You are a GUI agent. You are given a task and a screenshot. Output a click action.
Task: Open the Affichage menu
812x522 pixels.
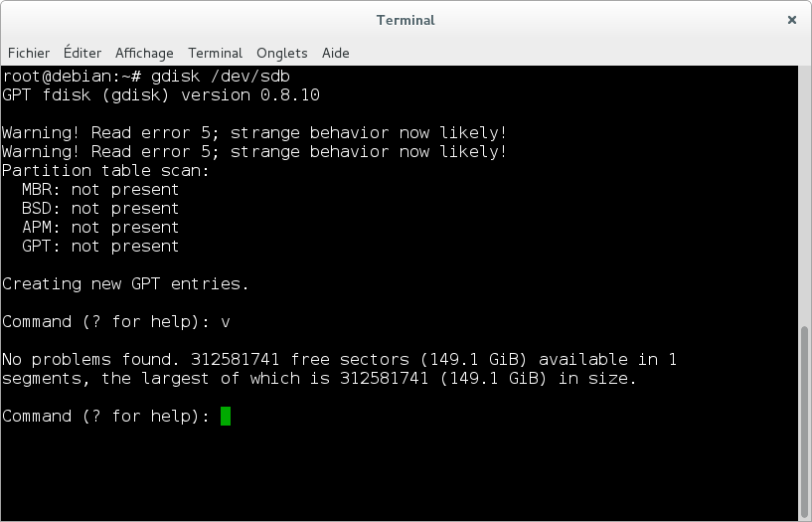[144, 53]
